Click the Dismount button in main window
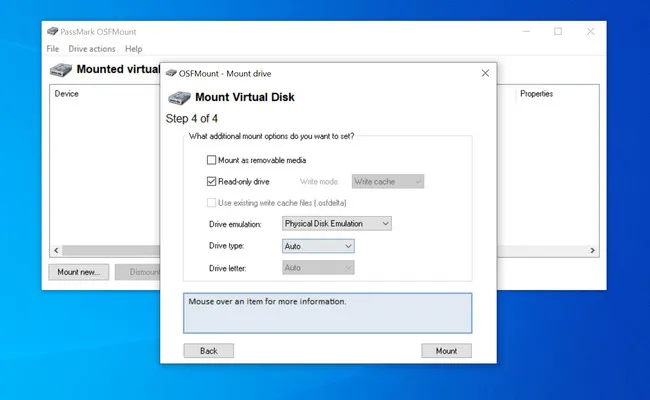The height and width of the screenshot is (400, 650). (x=138, y=272)
